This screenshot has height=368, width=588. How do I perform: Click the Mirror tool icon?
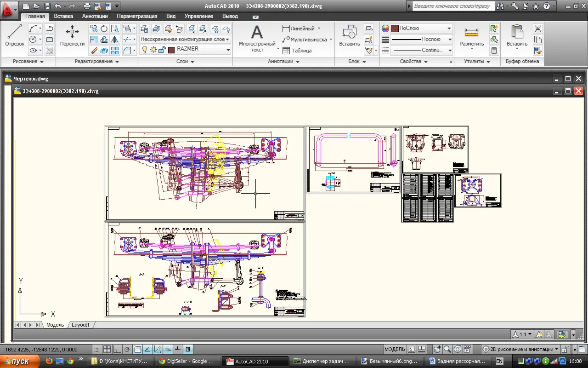[115, 40]
